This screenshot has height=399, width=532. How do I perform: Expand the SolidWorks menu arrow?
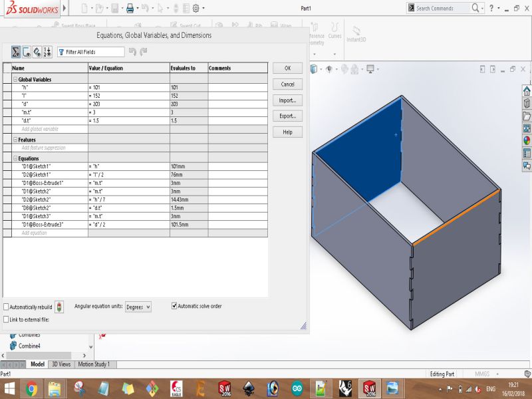click(x=65, y=8)
